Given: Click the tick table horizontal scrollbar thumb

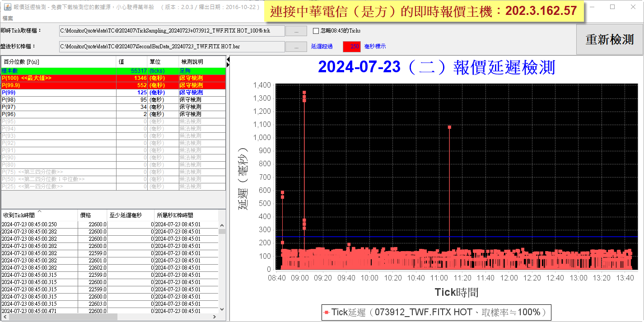Looking at the screenshot, I should tap(63, 317).
